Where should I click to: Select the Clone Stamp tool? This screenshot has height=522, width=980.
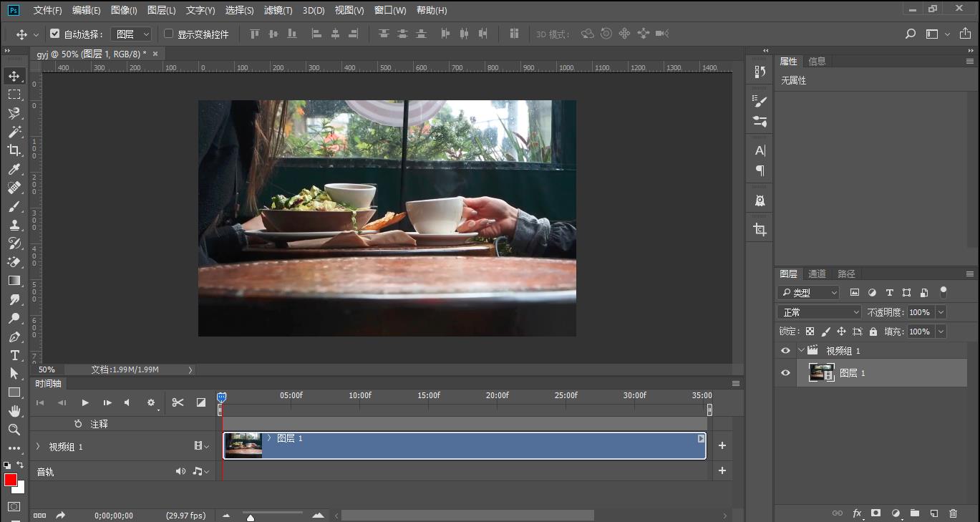[14, 225]
